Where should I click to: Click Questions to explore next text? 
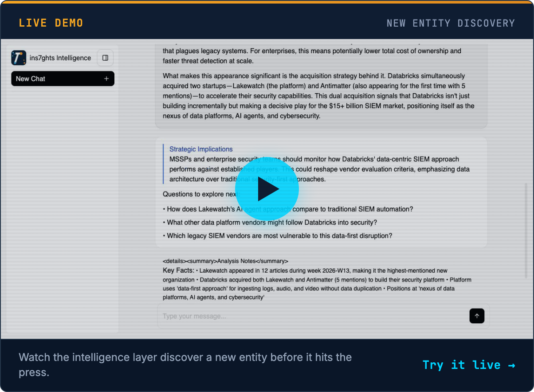point(201,194)
